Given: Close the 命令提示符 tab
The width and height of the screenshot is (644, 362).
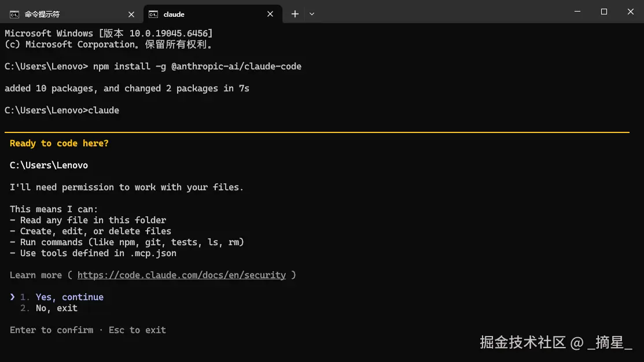Looking at the screenshot, I should point(131,14).
